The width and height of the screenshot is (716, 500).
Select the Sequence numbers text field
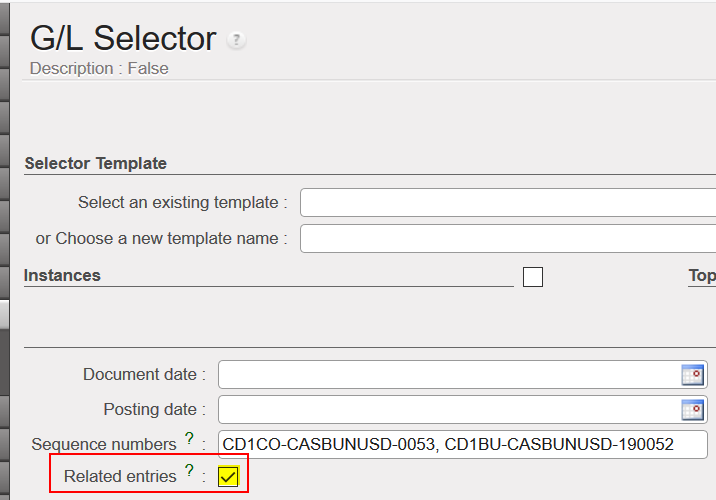(x=462, y=444)
